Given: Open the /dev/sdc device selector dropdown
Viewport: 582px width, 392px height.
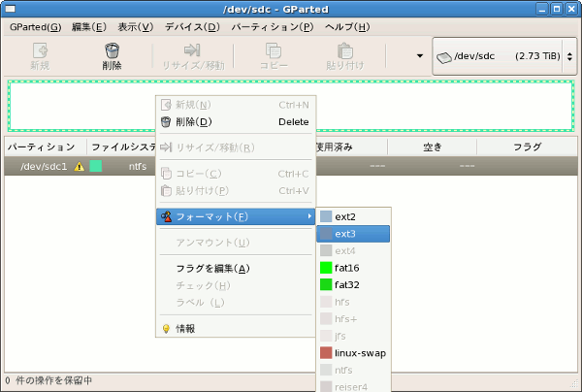Looking at the screenshot, I should pos(498,56).
